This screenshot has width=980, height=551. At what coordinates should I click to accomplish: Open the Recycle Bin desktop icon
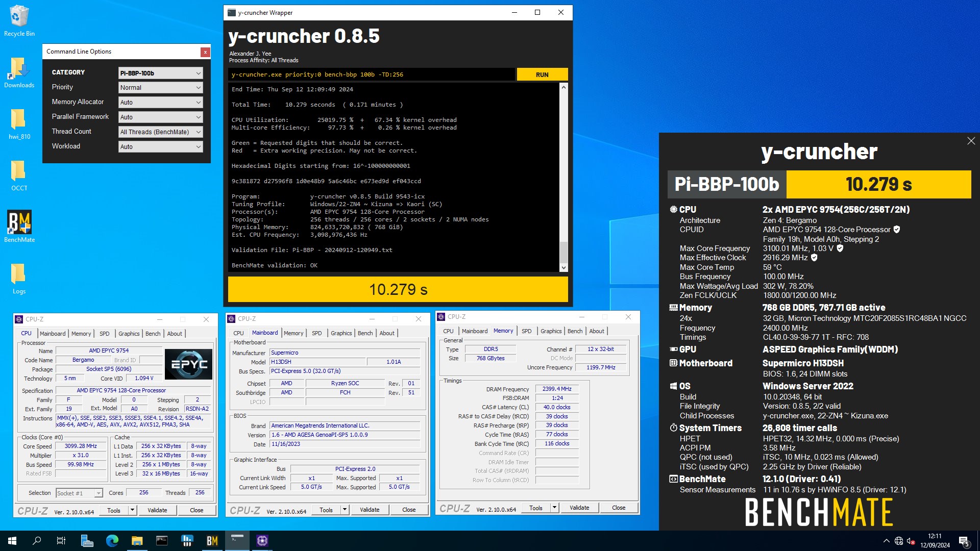click(x=19, y=21)
